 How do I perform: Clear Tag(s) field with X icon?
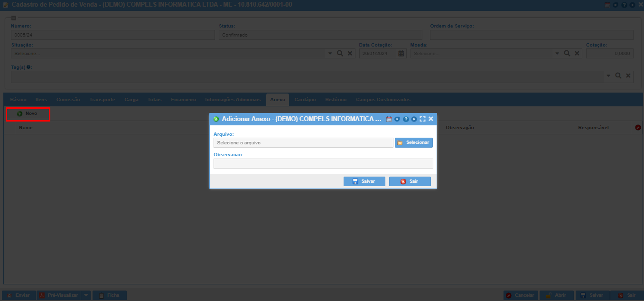[628, 76]
